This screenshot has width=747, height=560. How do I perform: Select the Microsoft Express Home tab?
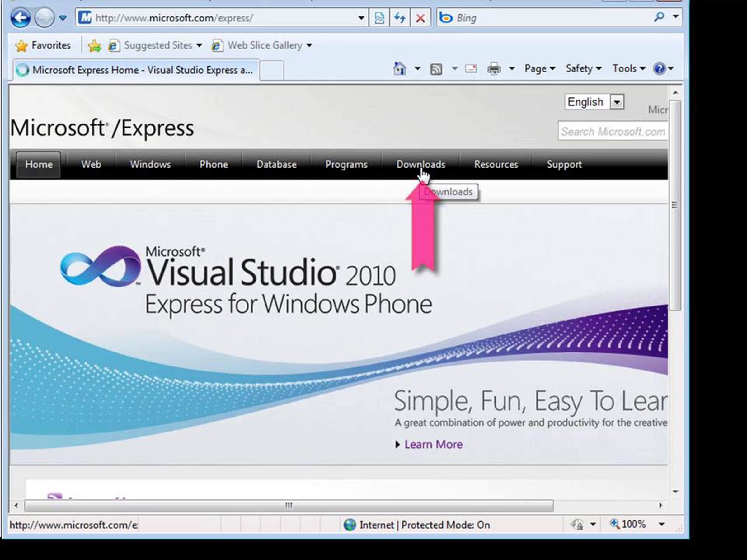point(136,70)
